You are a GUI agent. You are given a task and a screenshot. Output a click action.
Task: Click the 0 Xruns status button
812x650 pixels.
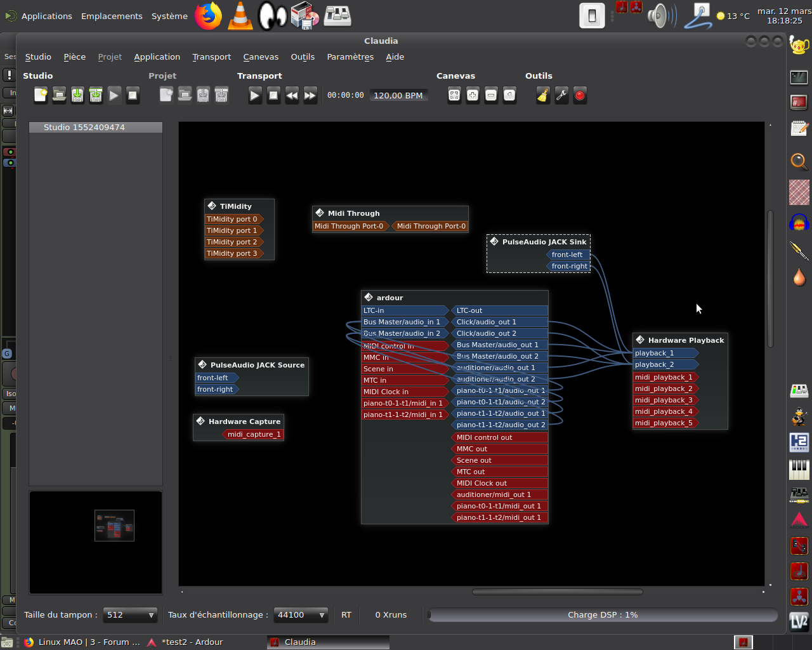(391, 614)
